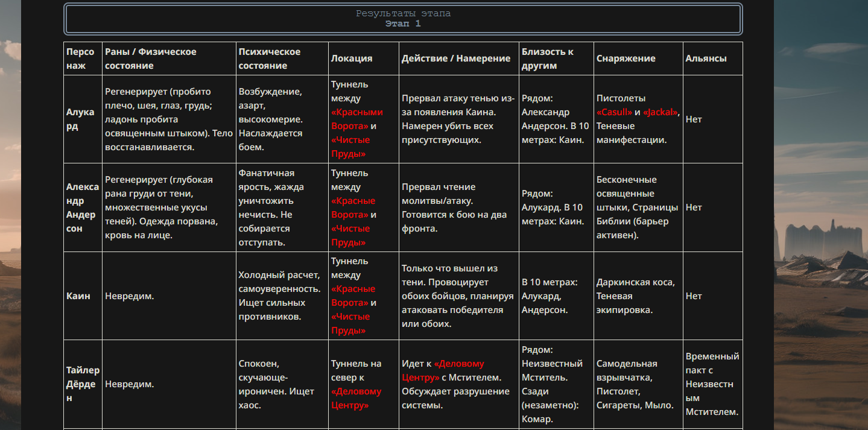Click the «Близость к другим» column header
The image size is (868, 430).
pos(556,58)
